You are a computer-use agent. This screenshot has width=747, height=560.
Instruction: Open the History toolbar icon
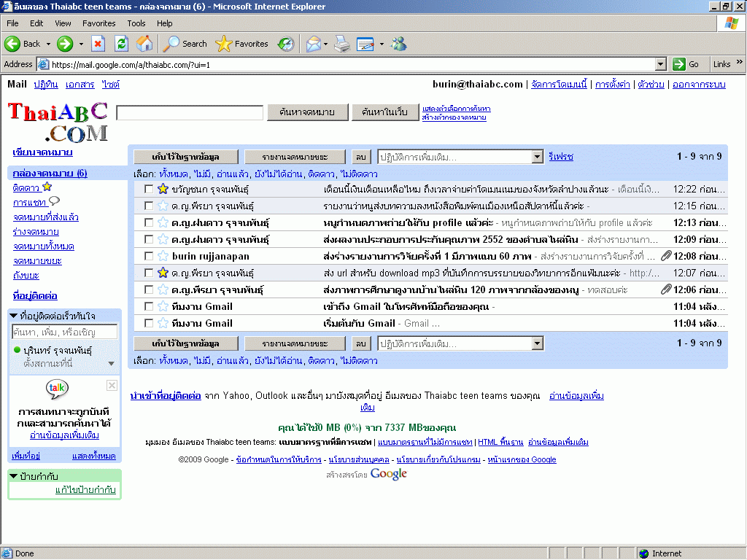(286, 44)
